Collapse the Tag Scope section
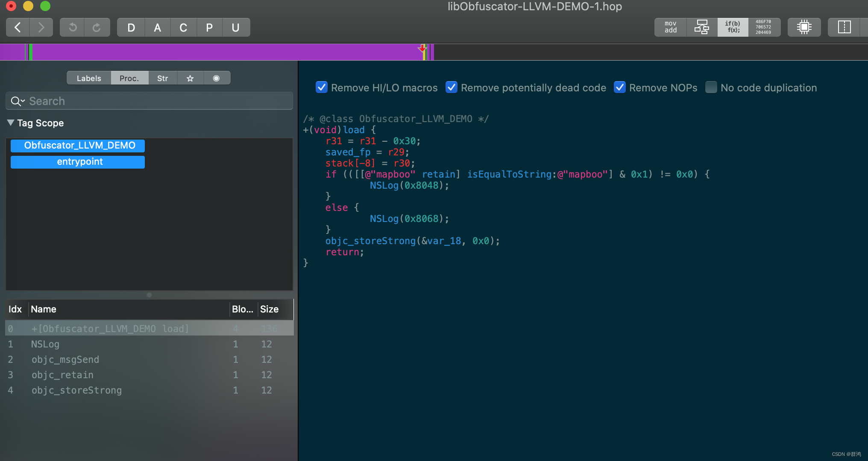This screenshot has height=461, width=868. 11,123
